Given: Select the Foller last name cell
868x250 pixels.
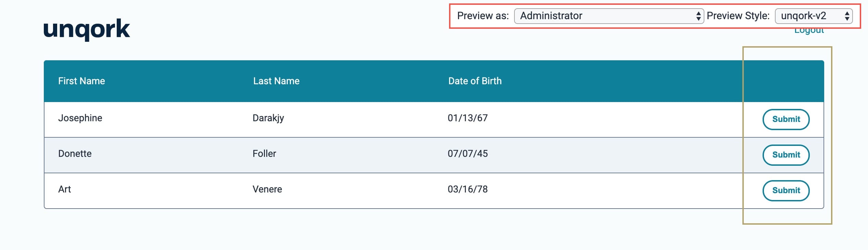Looking at the screenshot, I should (264, 153).
